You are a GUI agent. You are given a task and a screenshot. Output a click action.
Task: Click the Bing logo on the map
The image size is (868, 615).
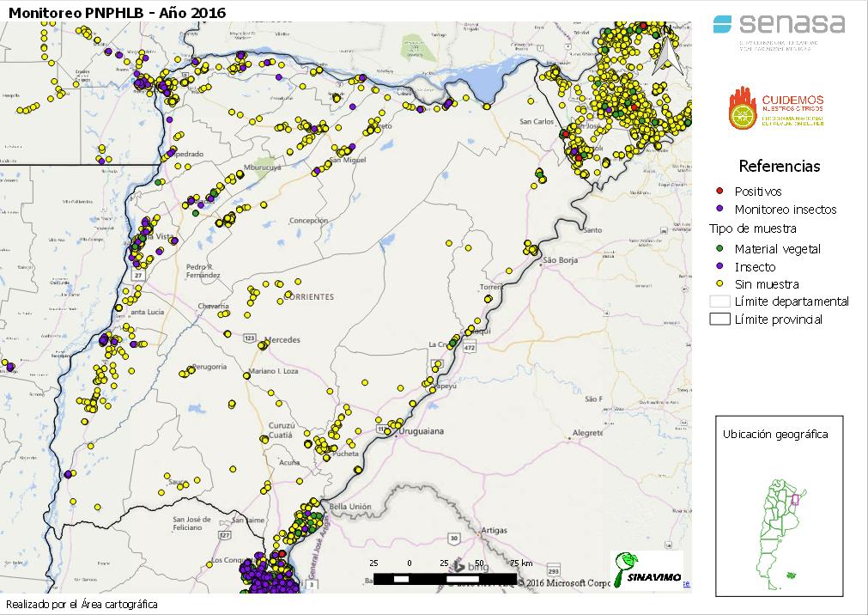[476, 568]
